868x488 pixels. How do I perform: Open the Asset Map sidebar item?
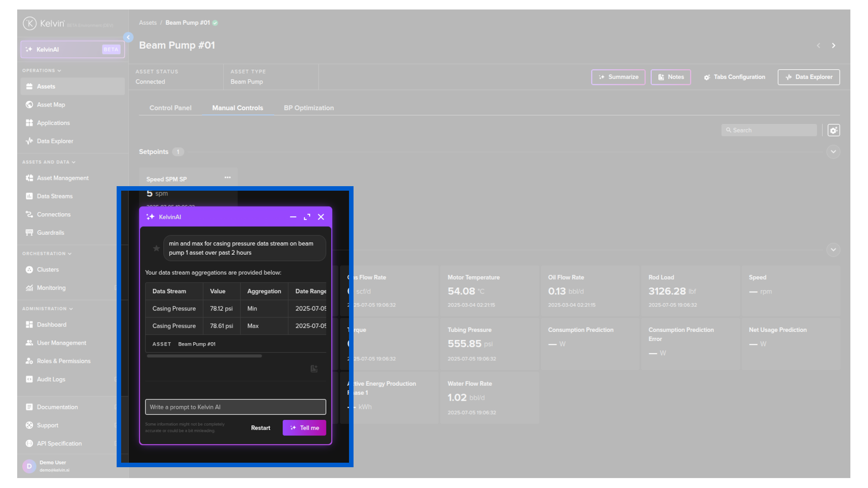pyautogui.click(x=51, y=104)
